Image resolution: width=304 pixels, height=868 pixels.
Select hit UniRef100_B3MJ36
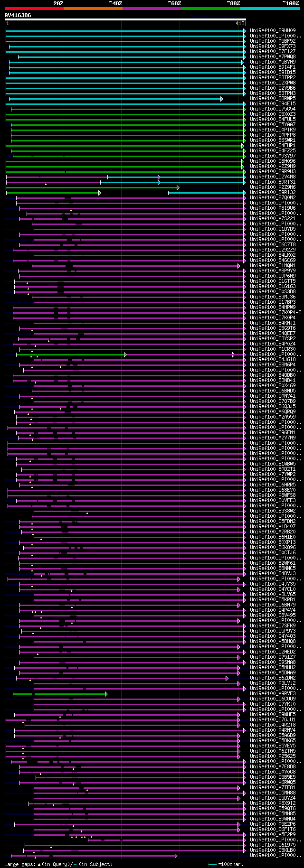pyautogui.click(x=273, y=297)
